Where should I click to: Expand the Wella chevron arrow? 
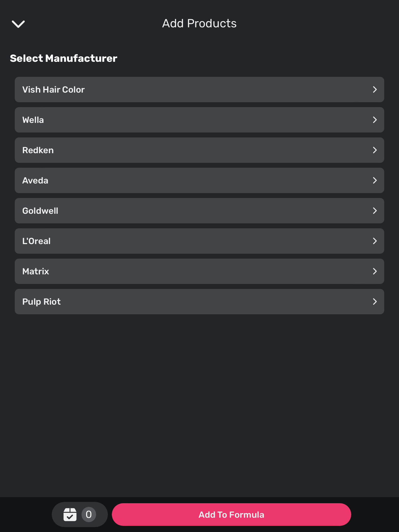pos(375,120)
